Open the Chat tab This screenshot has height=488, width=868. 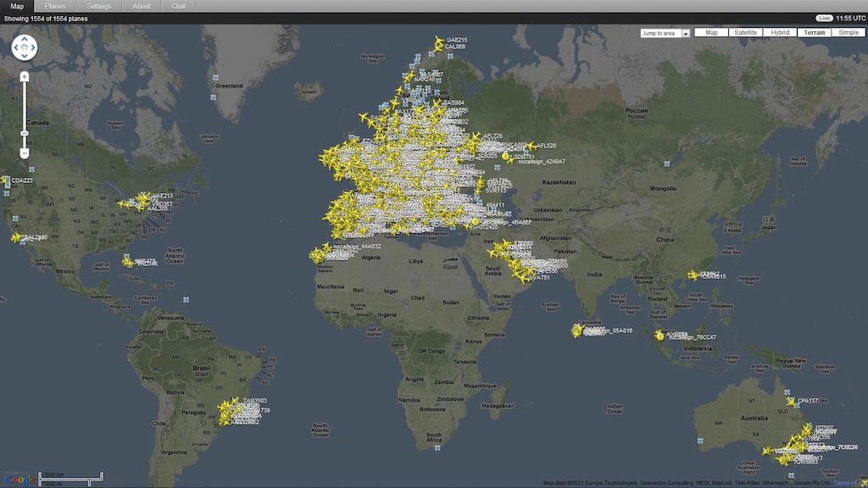point(178,6)
